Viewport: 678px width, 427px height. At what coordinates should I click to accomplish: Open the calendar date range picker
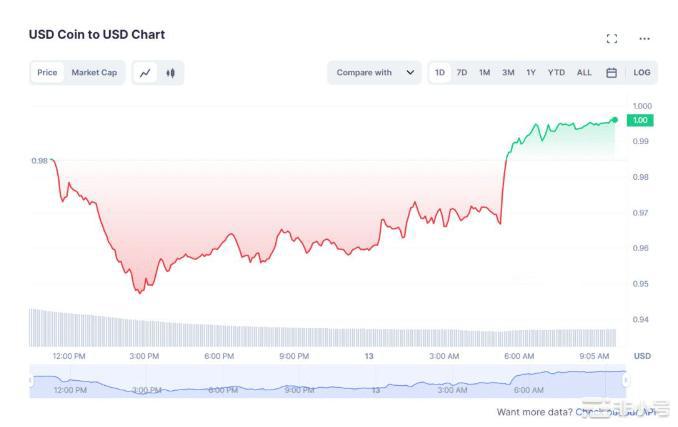pos(611,73)
